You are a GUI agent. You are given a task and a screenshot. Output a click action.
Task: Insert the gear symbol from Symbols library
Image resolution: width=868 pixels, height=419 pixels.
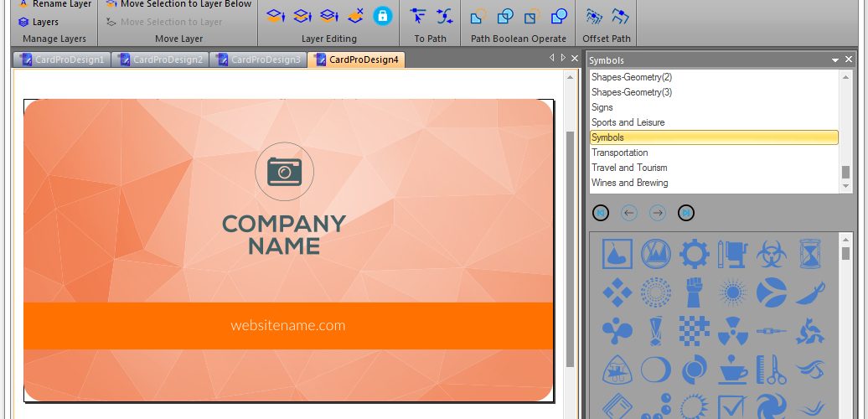695,254
